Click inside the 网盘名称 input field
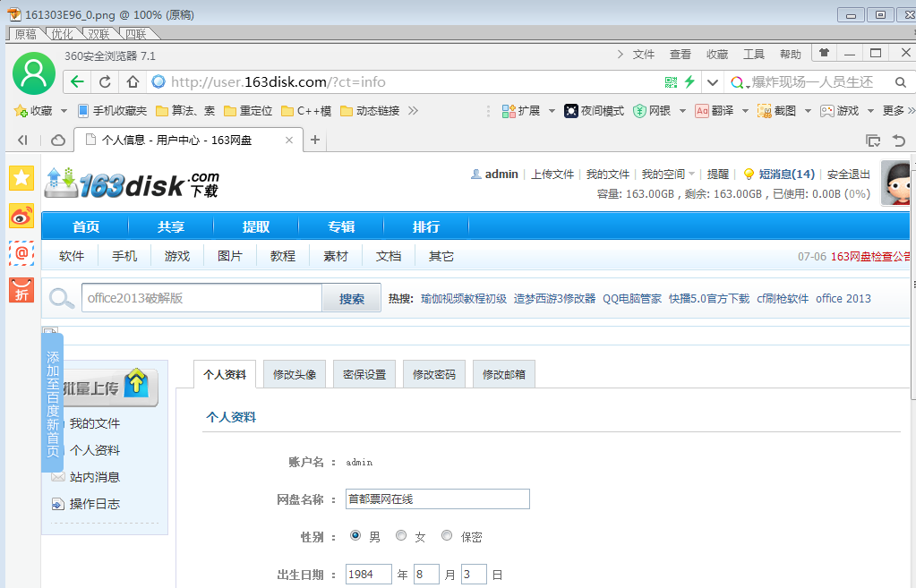916x588 pixels. pyautogui.click(x=437, y=499)
